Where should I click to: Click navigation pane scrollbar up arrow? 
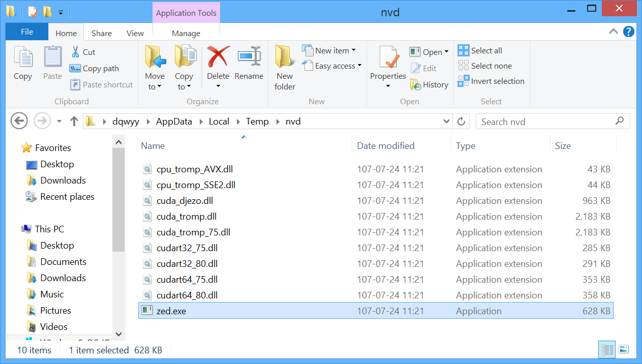point(118,142)
